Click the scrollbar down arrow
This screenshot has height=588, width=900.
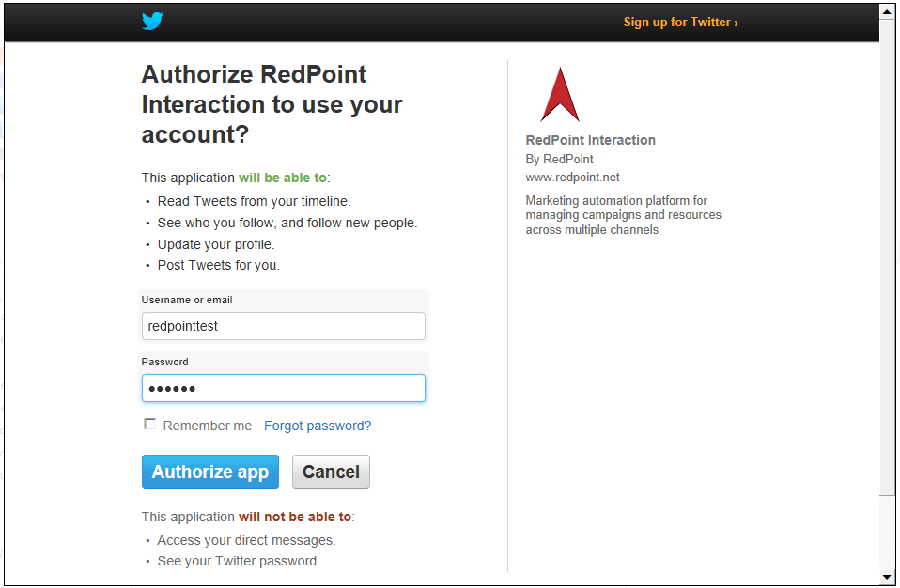[888, 576]
